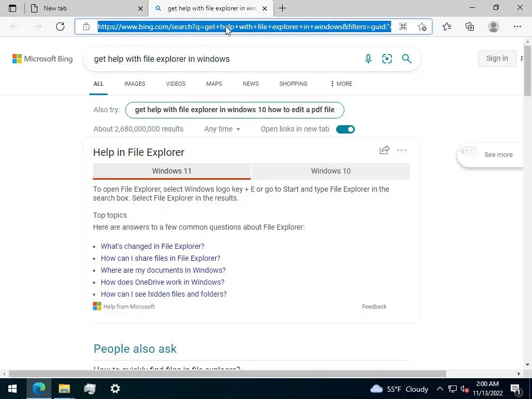
Task: Open the clock and date 2:00 AM
Action: click(487, 389)
